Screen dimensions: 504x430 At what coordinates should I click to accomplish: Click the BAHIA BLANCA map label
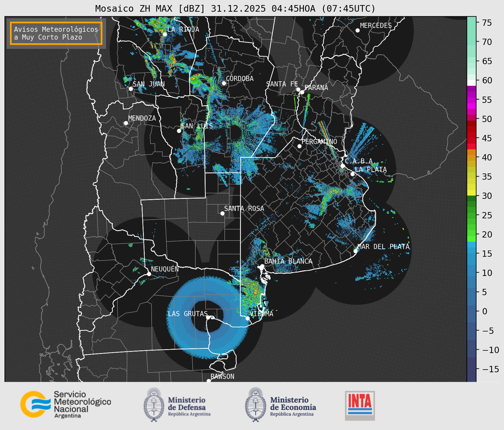[x=288, y=261]
